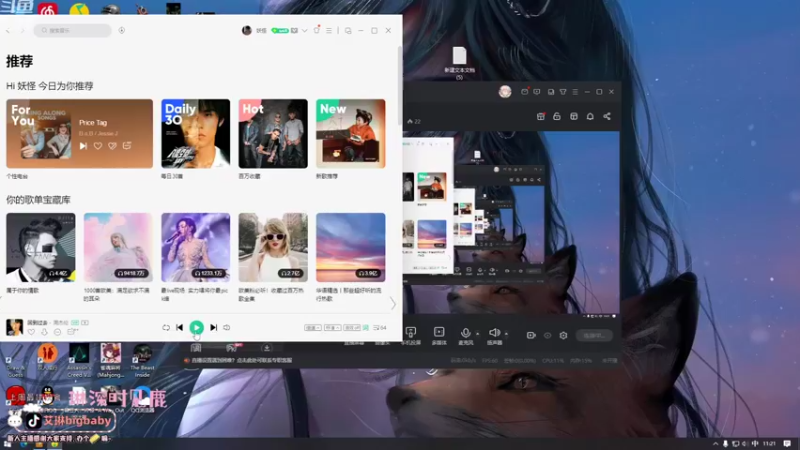Add current song to a playlist
This screenshot has width=800, height=450.
[x=72, y=332]
